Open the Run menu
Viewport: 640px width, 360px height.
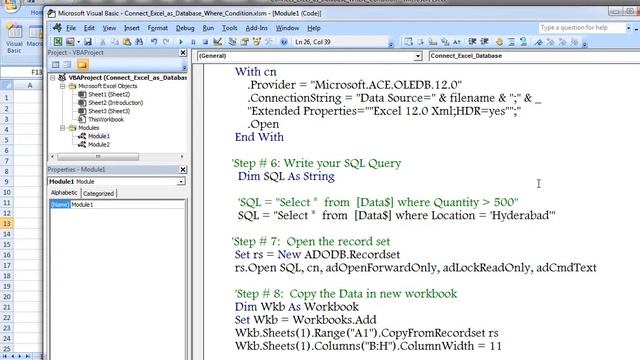pyautogui.click(x=208, y=28)
